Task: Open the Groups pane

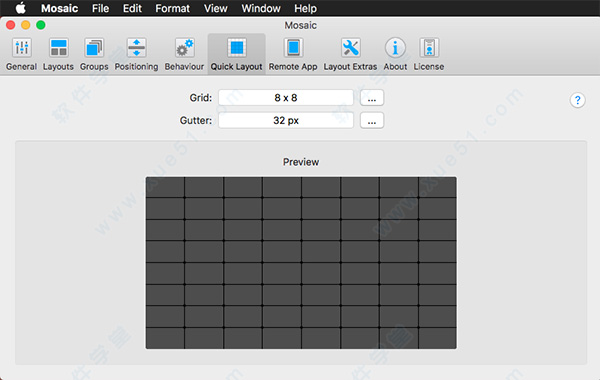Action: (94, 54)
